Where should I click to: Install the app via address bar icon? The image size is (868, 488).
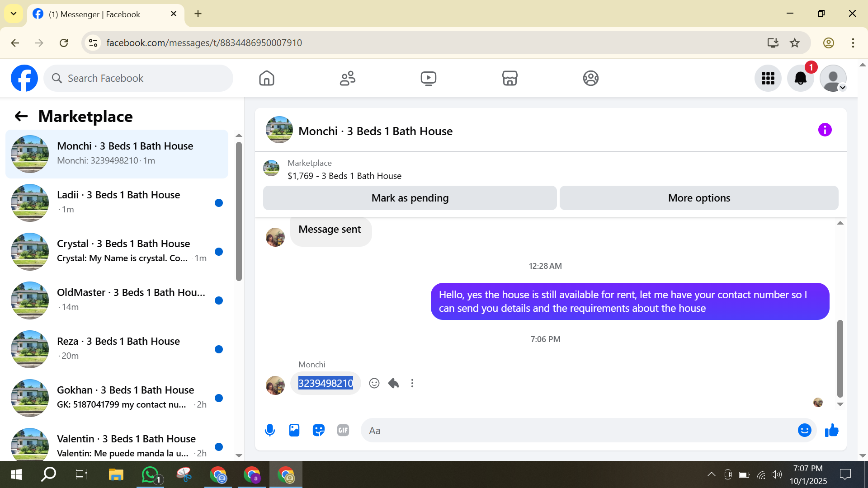(773, 42)
